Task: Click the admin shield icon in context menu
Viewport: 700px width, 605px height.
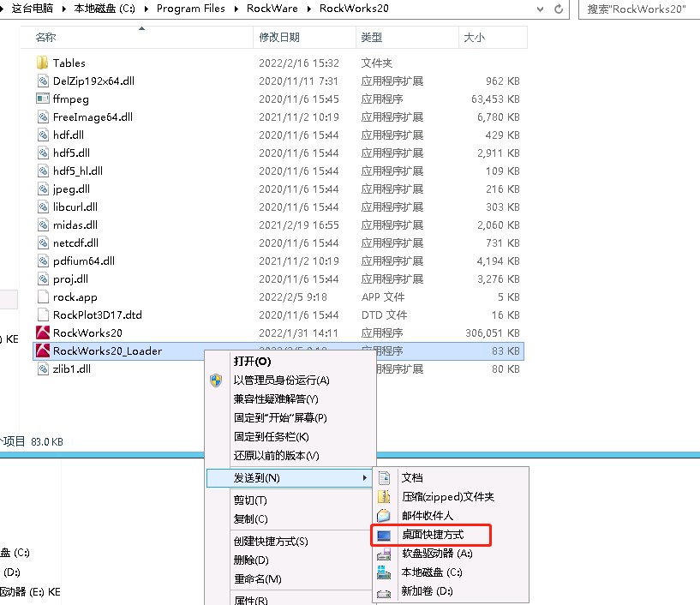Action: [x=216, y=380]
